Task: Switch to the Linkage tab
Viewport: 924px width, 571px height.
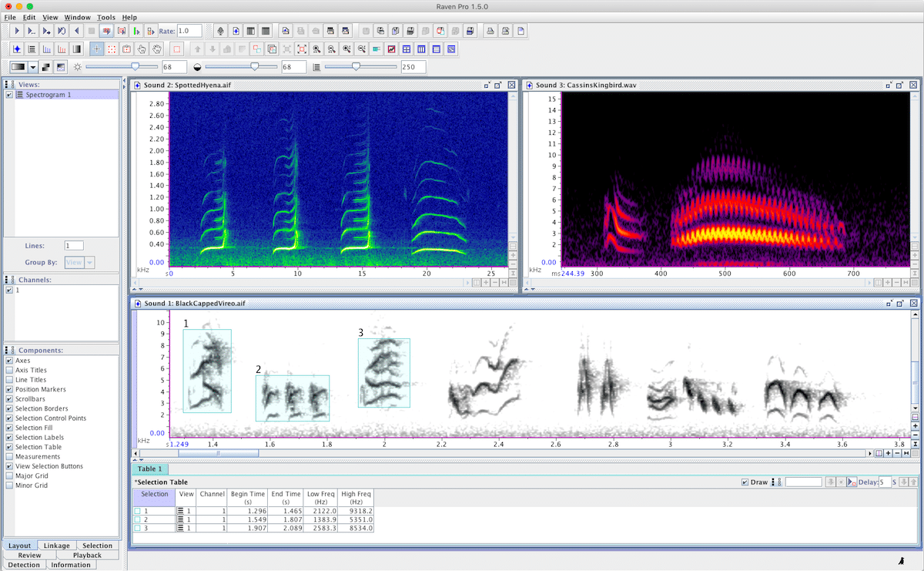Action: [x=57, y=546]
